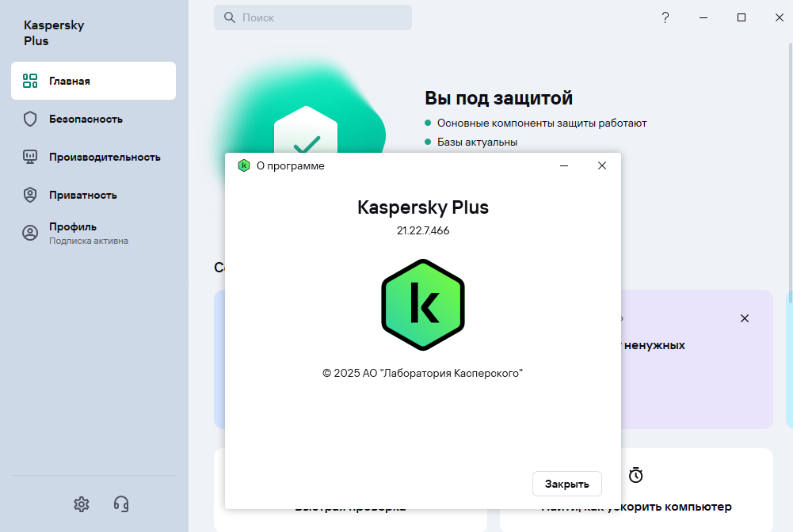The height and width of the screenshot is (532, 793).
Task: Minimize the main Kaspersky Plus window
Action: click(x=703, y=17)
